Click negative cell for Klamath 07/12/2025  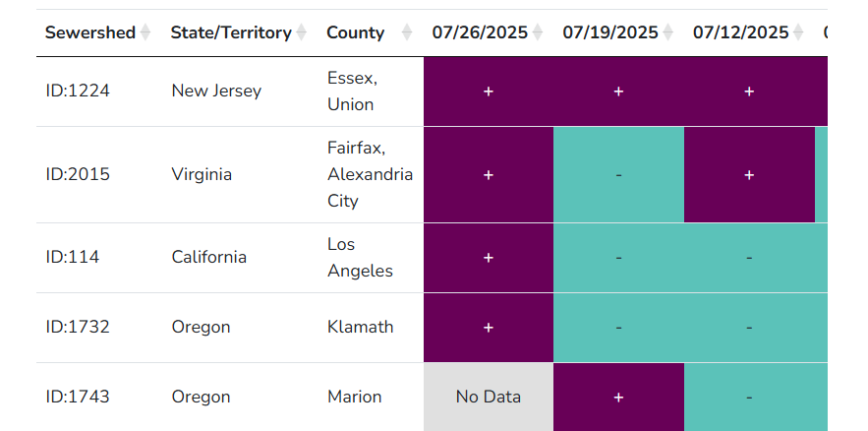[749, 328]
